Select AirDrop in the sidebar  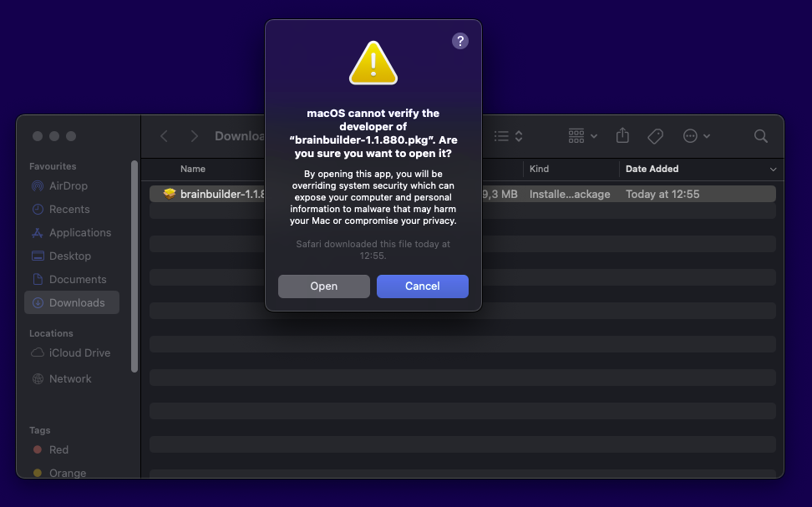[68, 185]
